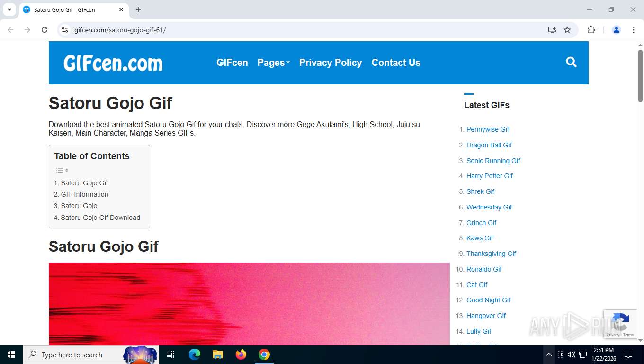Open the Privacy Policy page
The height and width of the screenshot is (364, 644).
coord(331,63)
